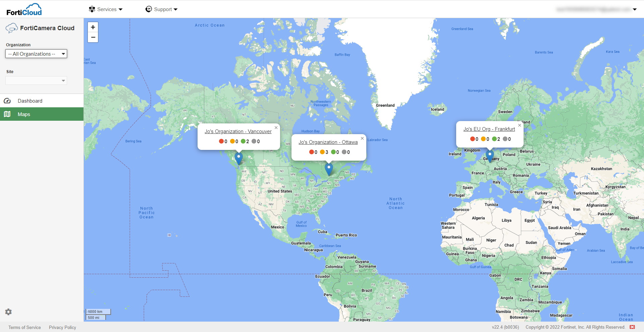644x332 pixels.
Task: Close the Frankfurt map popup
Action: point(520,125)
